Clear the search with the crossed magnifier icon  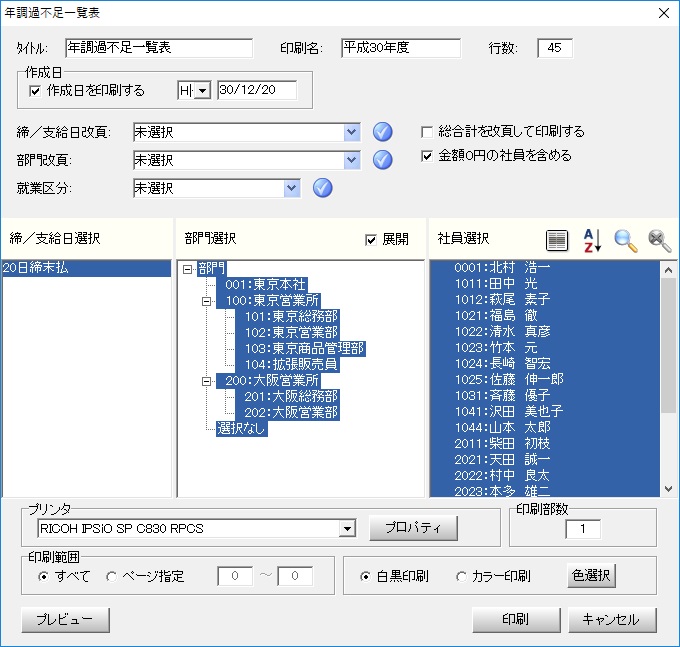point(659,240)
